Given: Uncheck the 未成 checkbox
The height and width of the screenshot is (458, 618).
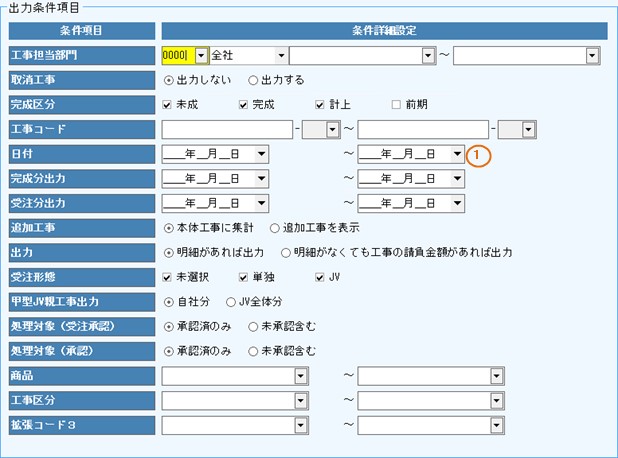Looking at the screenshot, I should pyautogui.click(x=167, y=104).
